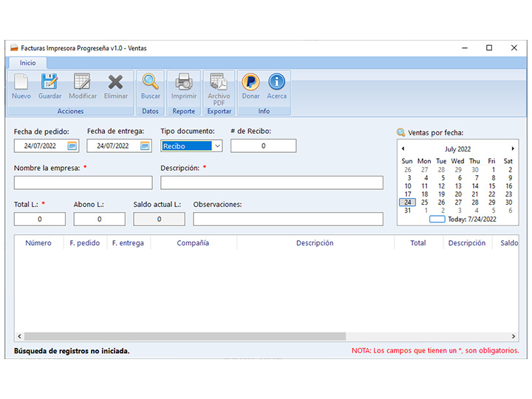Click the Imprimir printer icon

[x=184, y=83]
